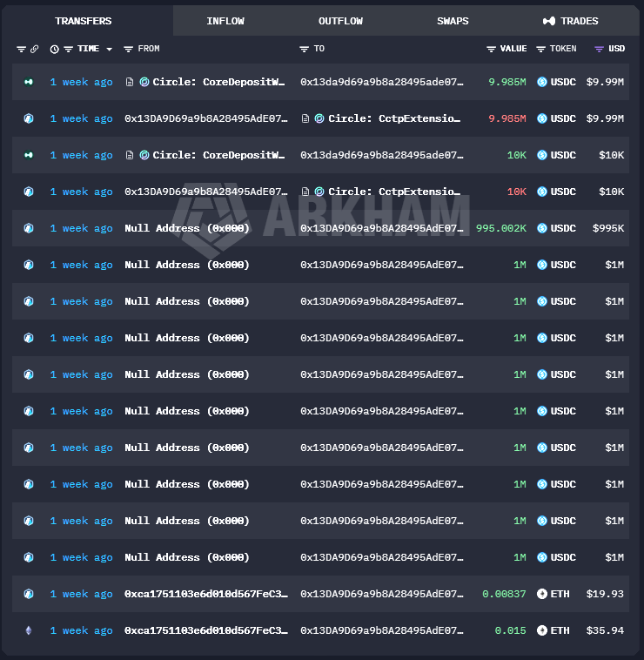644x660 pixels.
Task: Click '1 week ago' in 0.015 ETH row
Action: click(81, 630)
